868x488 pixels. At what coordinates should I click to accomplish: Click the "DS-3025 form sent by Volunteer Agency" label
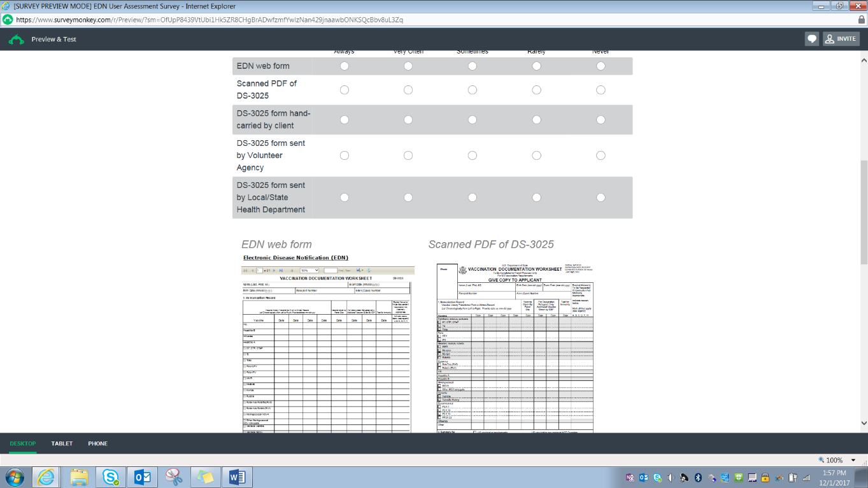point(271,155)
